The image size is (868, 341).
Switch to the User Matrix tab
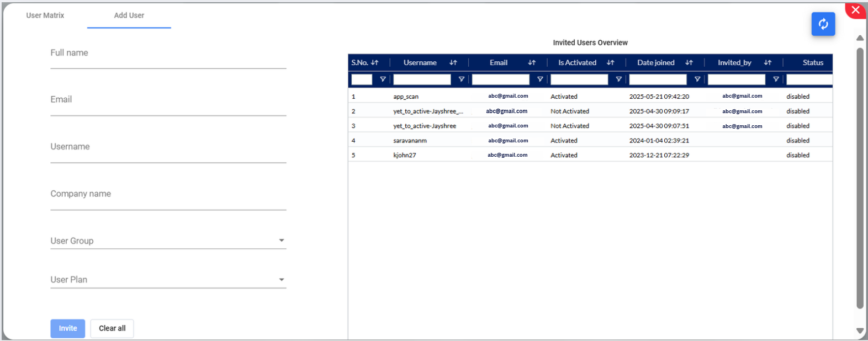click(x=45, y=15)
